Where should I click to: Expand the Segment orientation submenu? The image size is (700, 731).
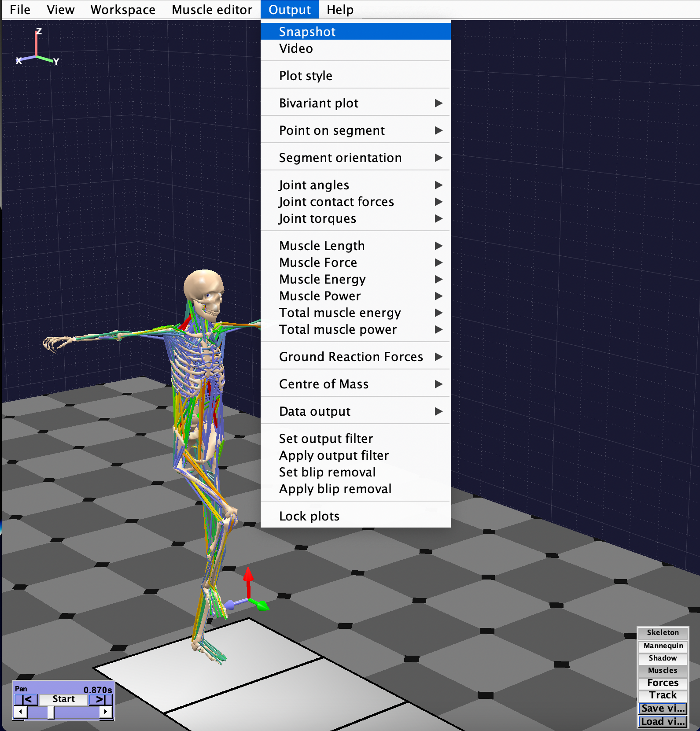pyautogui.click(x=356, y=158)
